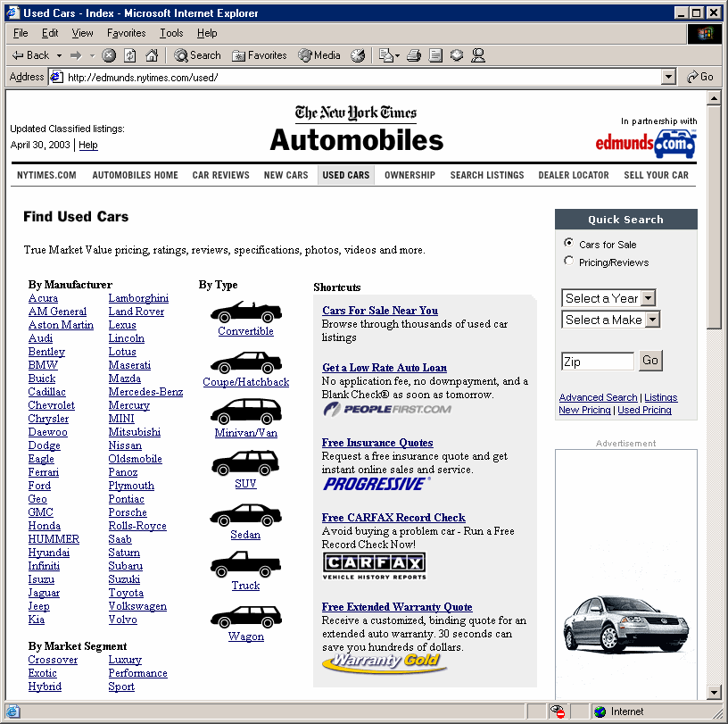Open the Select a Make dropdown
The width and height of the screenshot is (728, 724).
(610, 320)
